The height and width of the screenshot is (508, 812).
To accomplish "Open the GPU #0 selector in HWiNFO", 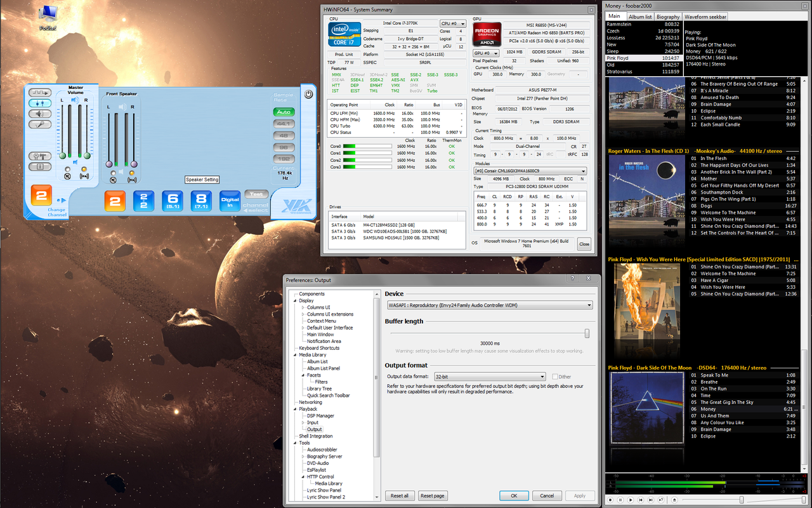I will click(x=486, y=53).
